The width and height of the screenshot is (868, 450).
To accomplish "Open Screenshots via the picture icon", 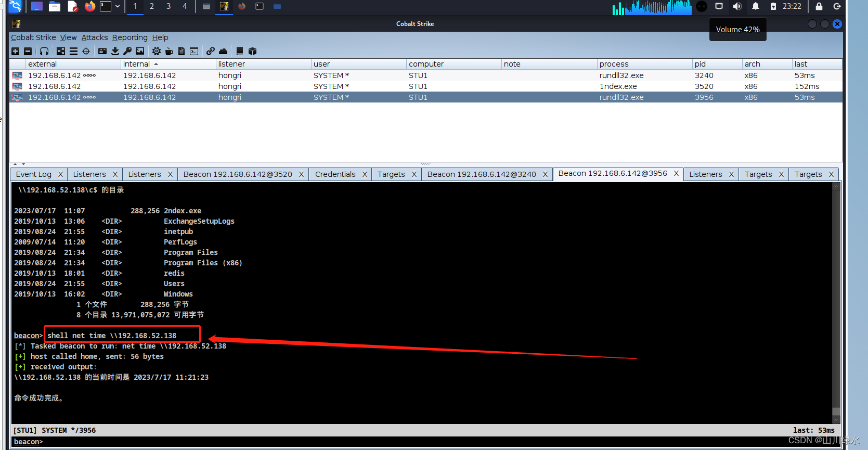I will [140, 51].
